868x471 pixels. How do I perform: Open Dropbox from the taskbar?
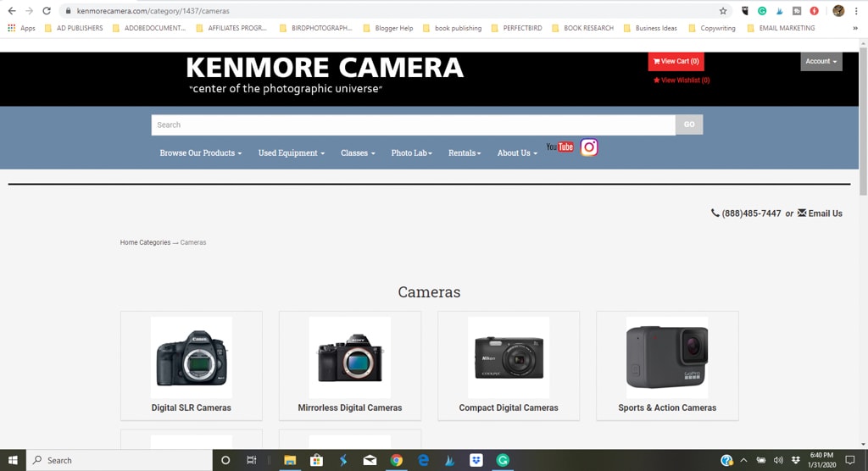click(x=476, y=460)
